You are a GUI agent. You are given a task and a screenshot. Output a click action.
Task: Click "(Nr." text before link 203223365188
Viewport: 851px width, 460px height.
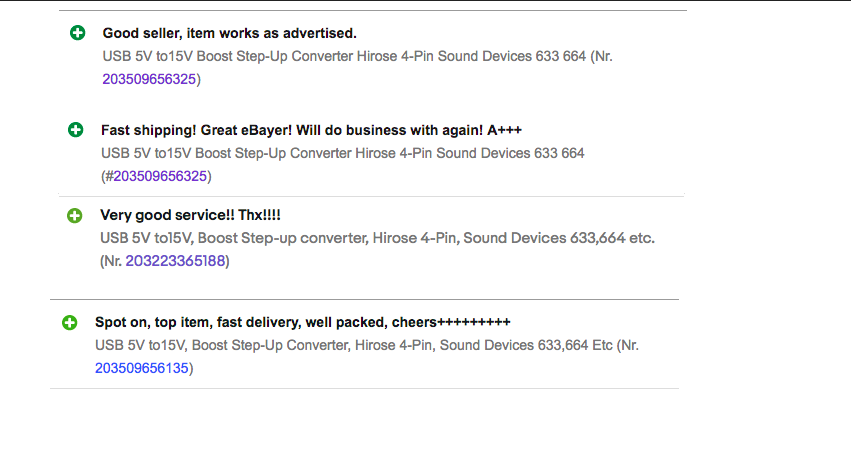pos(111,261)
